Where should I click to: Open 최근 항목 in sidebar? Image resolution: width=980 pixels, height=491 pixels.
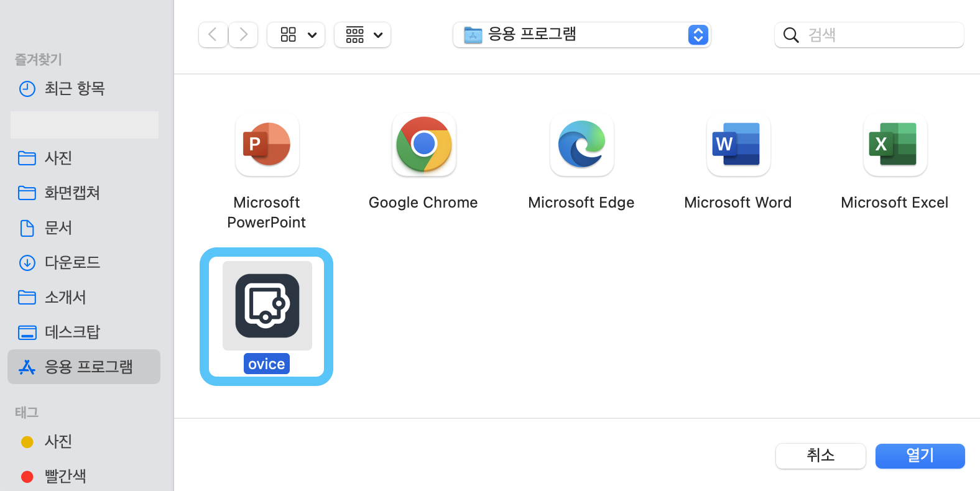tap(84, 89)
